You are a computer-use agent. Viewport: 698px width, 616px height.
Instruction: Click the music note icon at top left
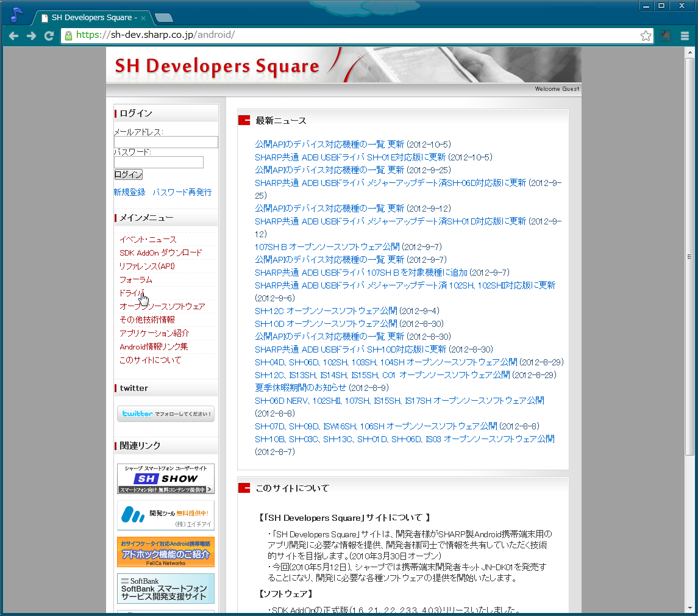16,15
